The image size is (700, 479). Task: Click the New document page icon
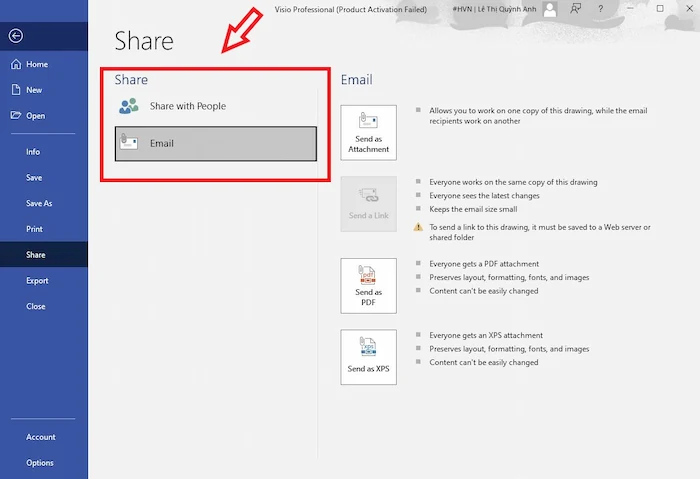16,90
